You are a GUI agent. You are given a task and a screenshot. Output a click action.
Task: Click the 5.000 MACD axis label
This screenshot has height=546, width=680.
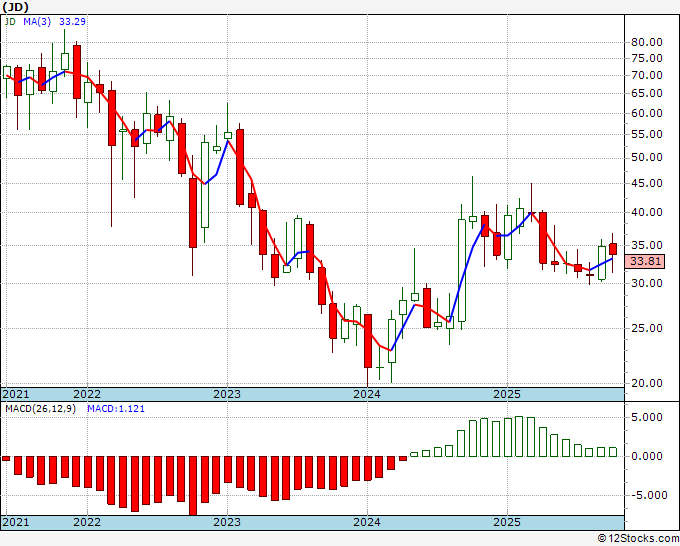coord(647,418)
